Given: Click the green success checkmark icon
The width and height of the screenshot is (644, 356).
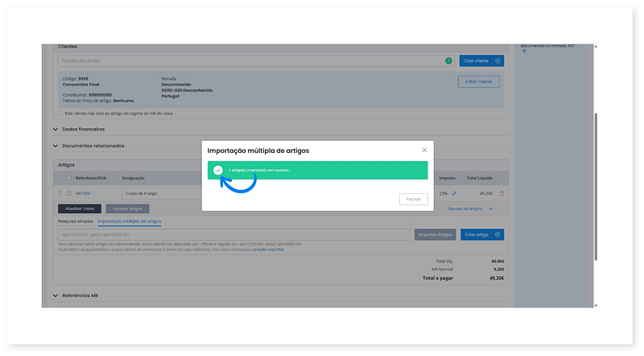Looking at the screenshot, I should (x=217, y=170).
